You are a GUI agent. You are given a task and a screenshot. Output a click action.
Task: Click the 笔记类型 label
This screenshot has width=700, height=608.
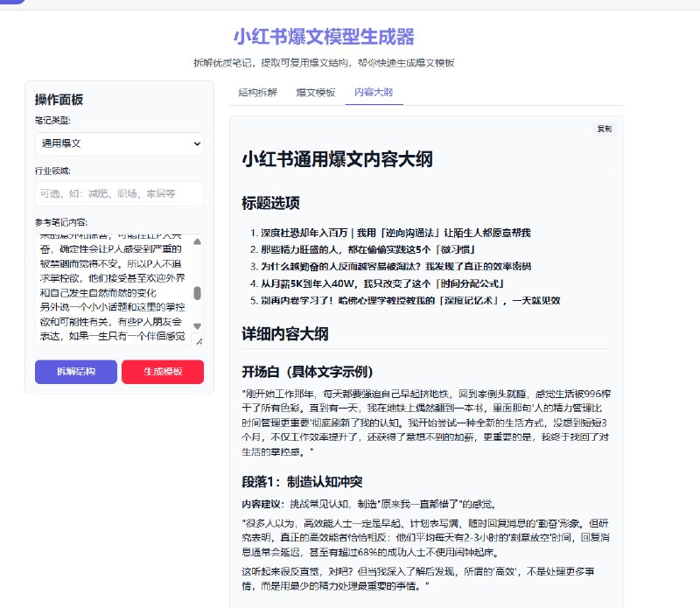52,121
